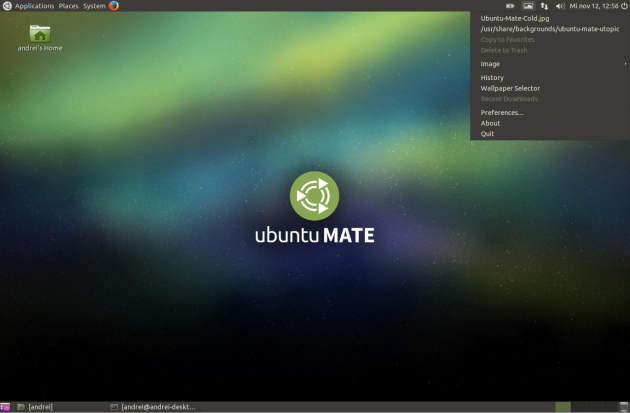Open the System menu
This screenshot has width=630, height=413.
[x=94, y=6]
